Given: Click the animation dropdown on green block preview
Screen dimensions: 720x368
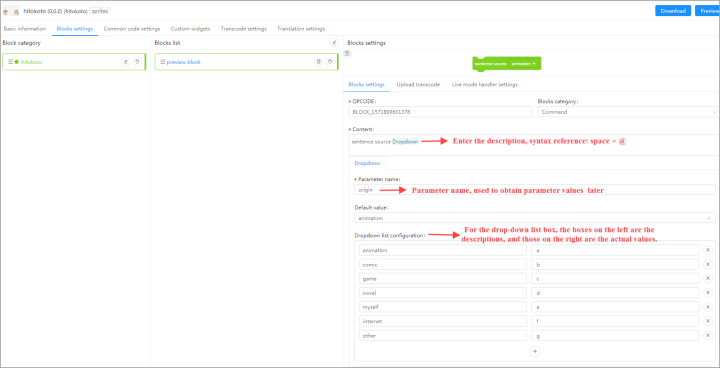Looking at the screenshot, I should pos(523,63).
